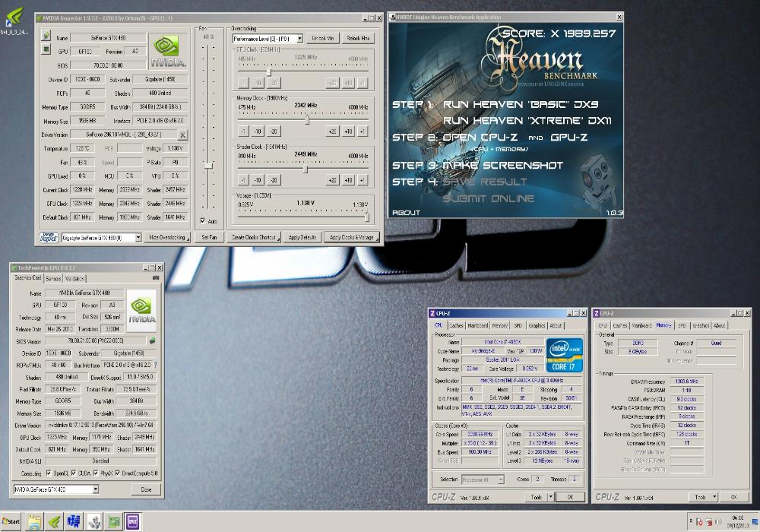
Task: Click the Unlock Max button
Action: (x=358, y=38)
